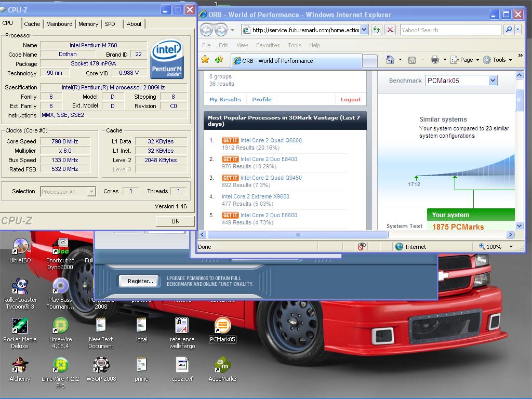Switch to the Cache tab in CPU-Z
Screen dimensions: 532x399
(32, 24)
